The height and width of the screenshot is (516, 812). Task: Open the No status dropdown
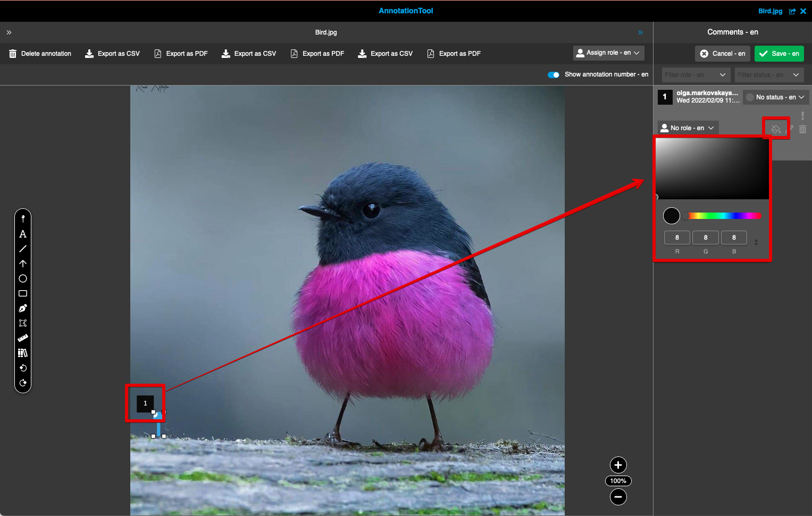point(775,97)
